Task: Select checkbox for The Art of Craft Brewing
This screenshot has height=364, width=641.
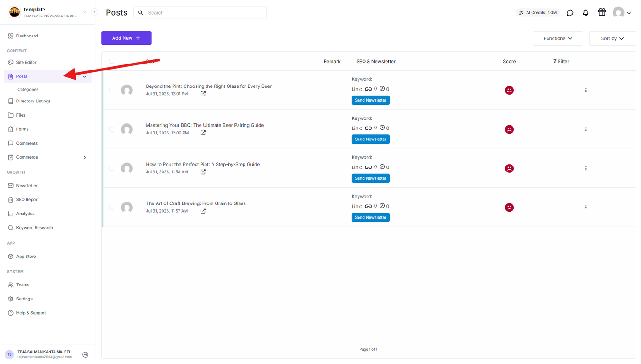Action: 112,207
